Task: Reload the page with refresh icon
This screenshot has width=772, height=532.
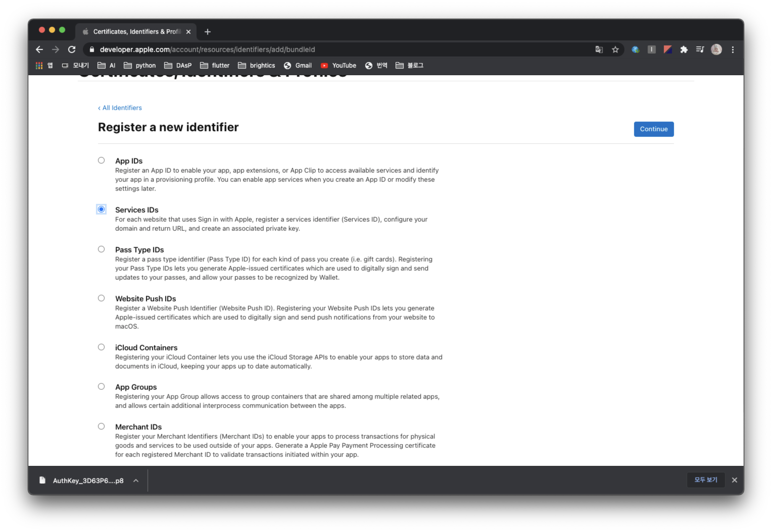Action: click(x=72, y=50)
